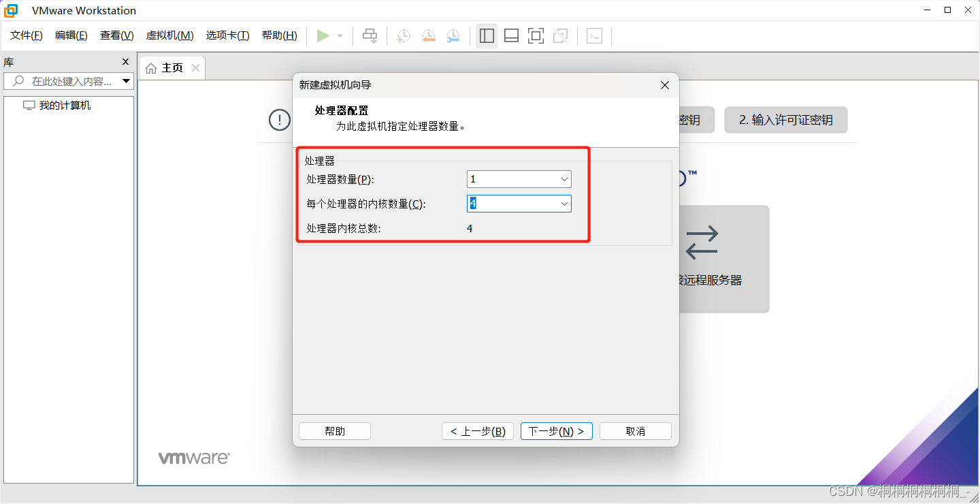Click the revert to snapshot toolbar icon

tap(428, 36)
